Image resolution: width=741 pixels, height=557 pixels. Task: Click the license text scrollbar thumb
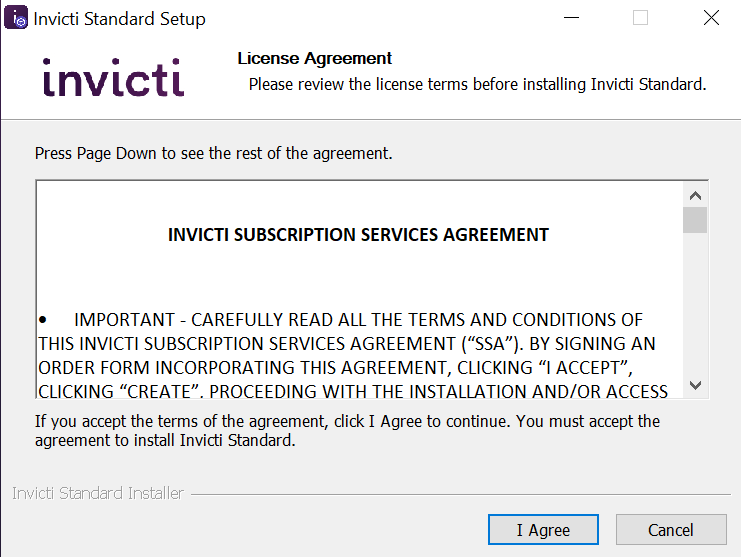tap(695, 220)
